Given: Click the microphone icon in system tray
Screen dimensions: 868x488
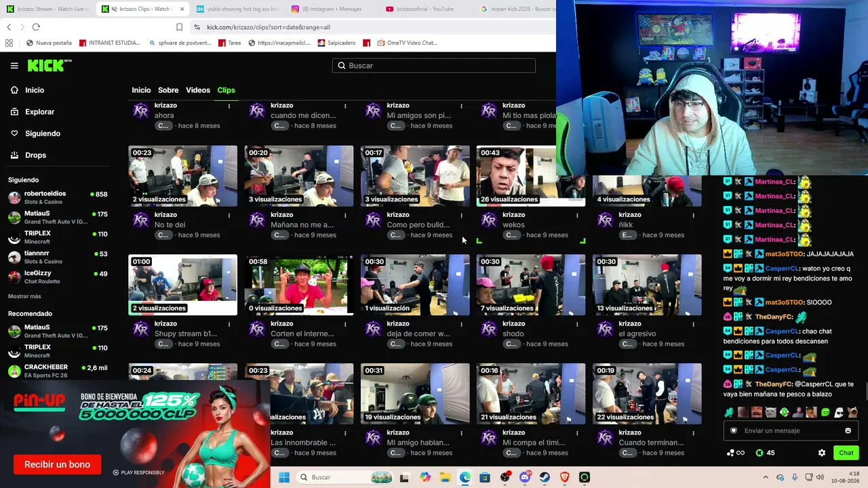Looking at the screenshot, I should pyautogui.click(x=795, y=477).
